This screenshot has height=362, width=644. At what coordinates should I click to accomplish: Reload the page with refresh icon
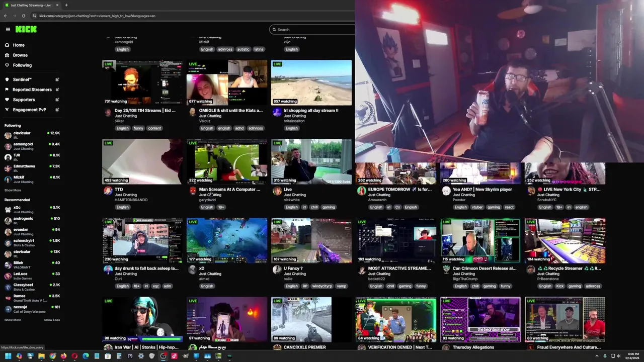[24, 16]
